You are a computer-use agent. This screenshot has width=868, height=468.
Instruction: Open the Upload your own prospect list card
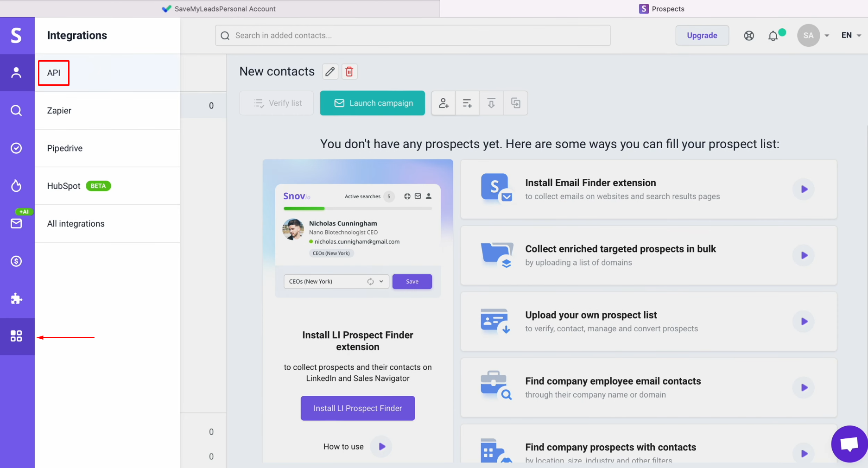649,322
